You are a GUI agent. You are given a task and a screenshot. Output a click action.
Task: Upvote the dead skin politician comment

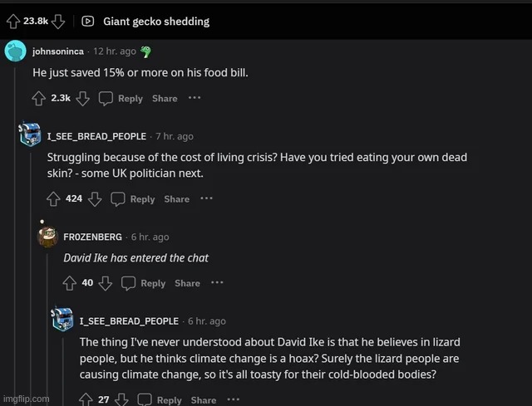pyautogui.click(x=54, y=198)
